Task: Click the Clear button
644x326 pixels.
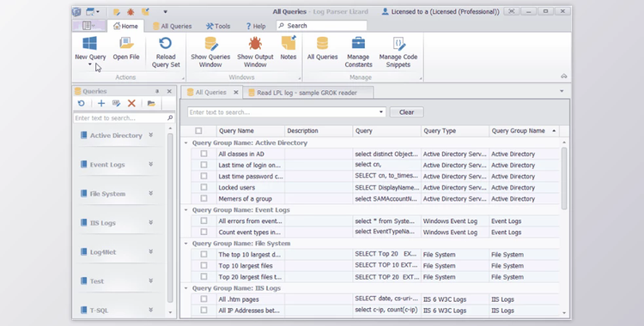Action: point(406,112)
